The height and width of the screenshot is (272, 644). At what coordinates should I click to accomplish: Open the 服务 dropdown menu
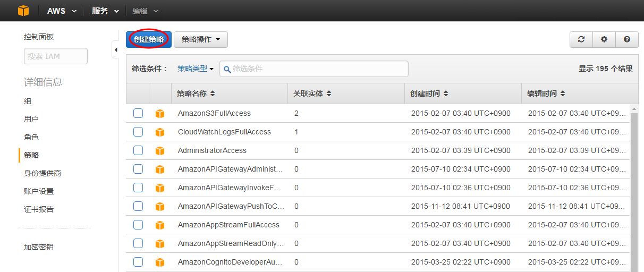(105, 11)
